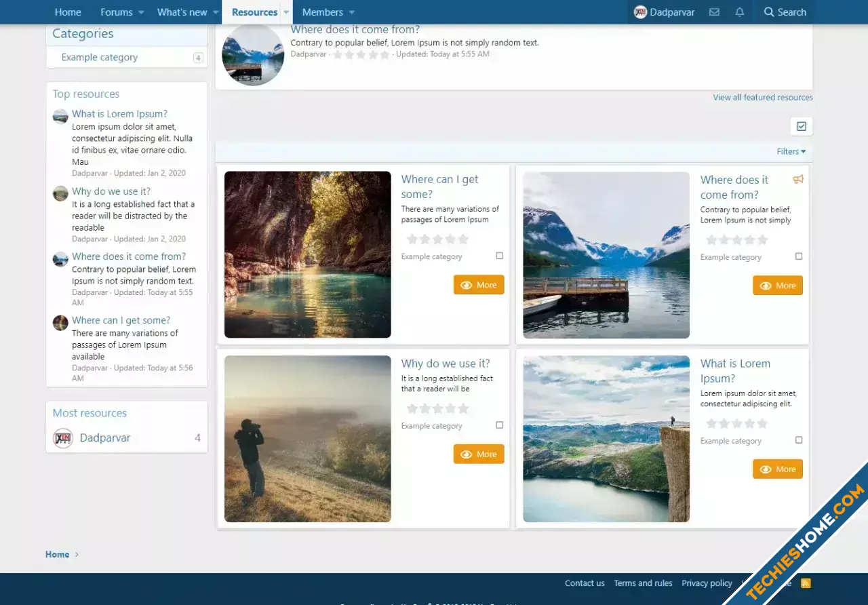Click the Dadparvar avatar under Most resources
868x605 pixels.
click(x=63, y=438)
